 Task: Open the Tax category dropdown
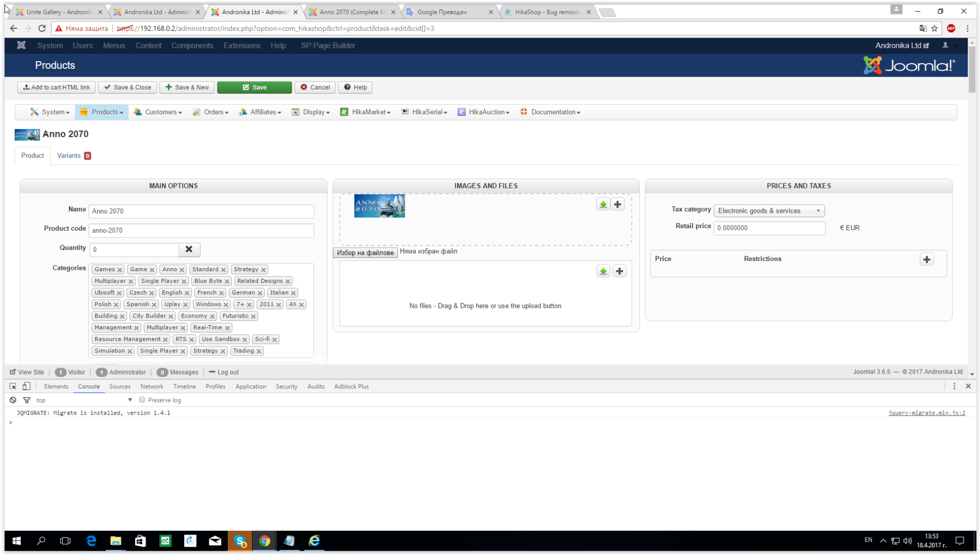pyautogui.click(x=769, y=211)
